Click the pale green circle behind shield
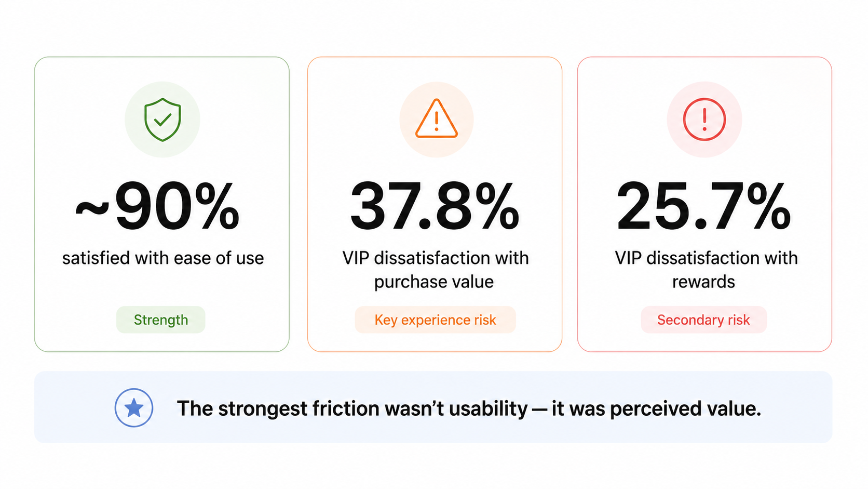The height and width of the screenshot is (489, 868). (x=162, y=120)
